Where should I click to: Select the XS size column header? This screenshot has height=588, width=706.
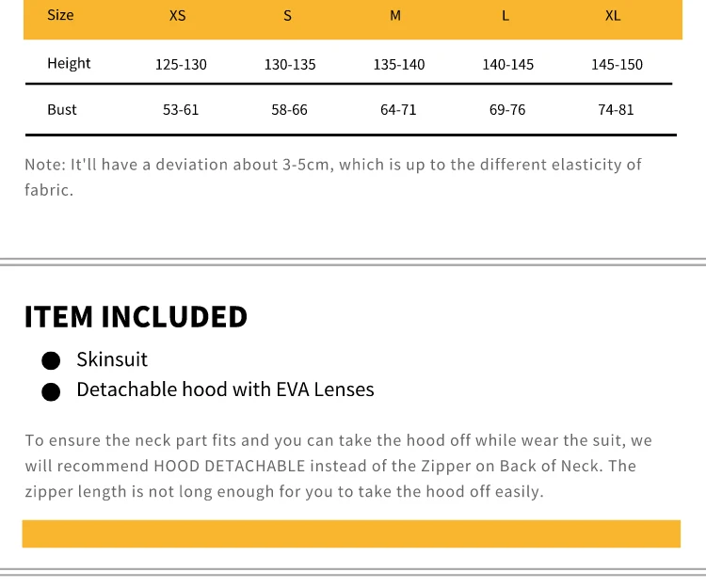point(177,16)
